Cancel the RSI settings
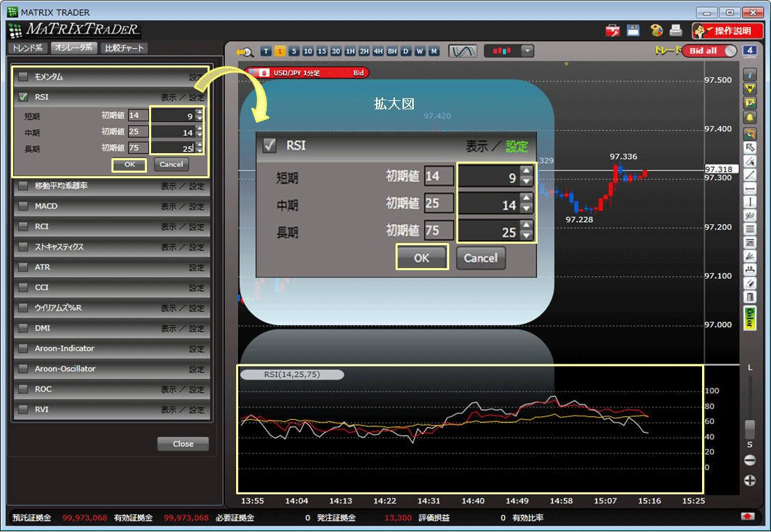This screenshot has width=771, height=532. pyautogui.click(x=171, y=165)
